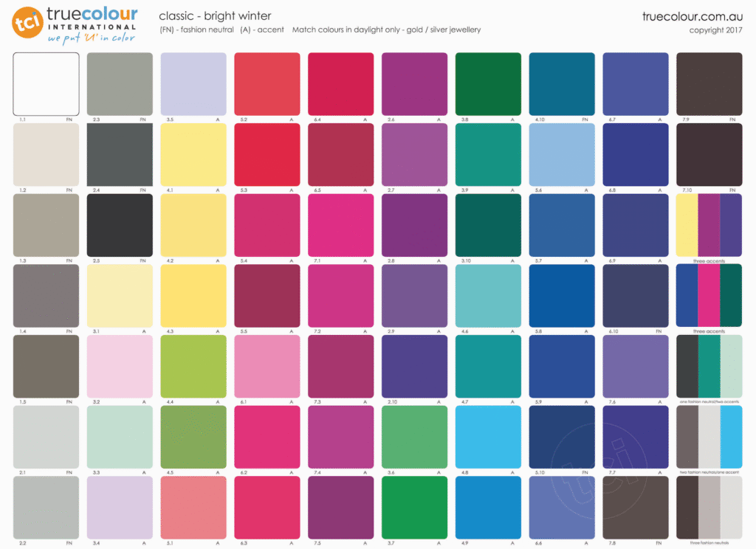Pick the charcoal swatch labeled 2.5

(x=120, y=225)
